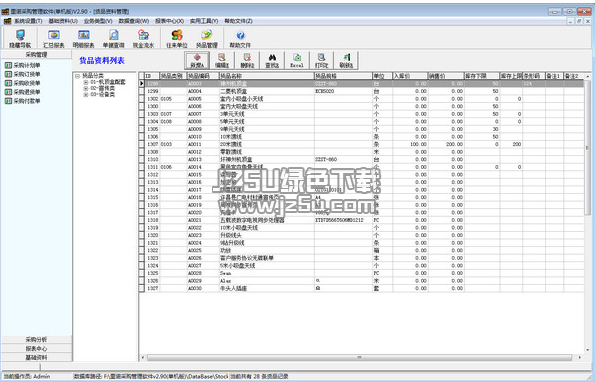595x382 pixels.
Task: Open the 系统设置(T) menu
Action: [28, 21]
